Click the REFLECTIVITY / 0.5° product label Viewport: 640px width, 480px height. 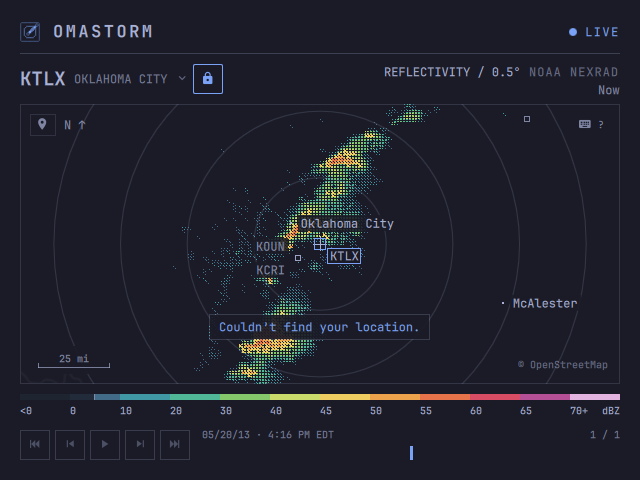point(452,72)
